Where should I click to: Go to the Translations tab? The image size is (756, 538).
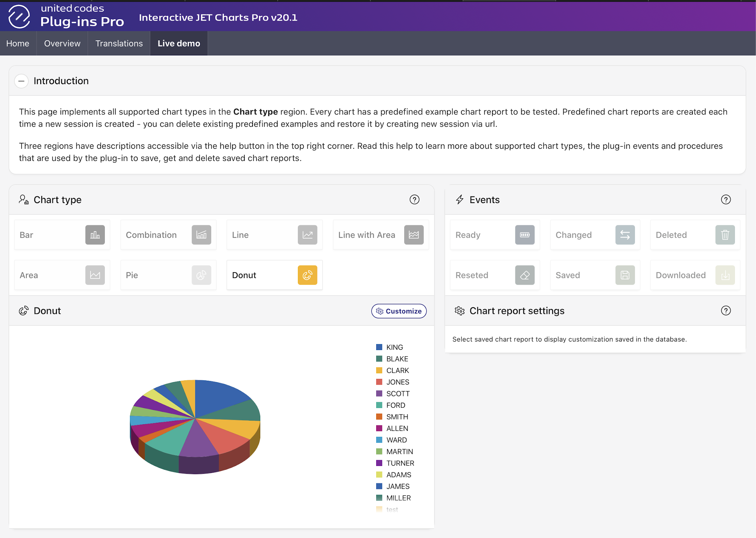point(119,44)
